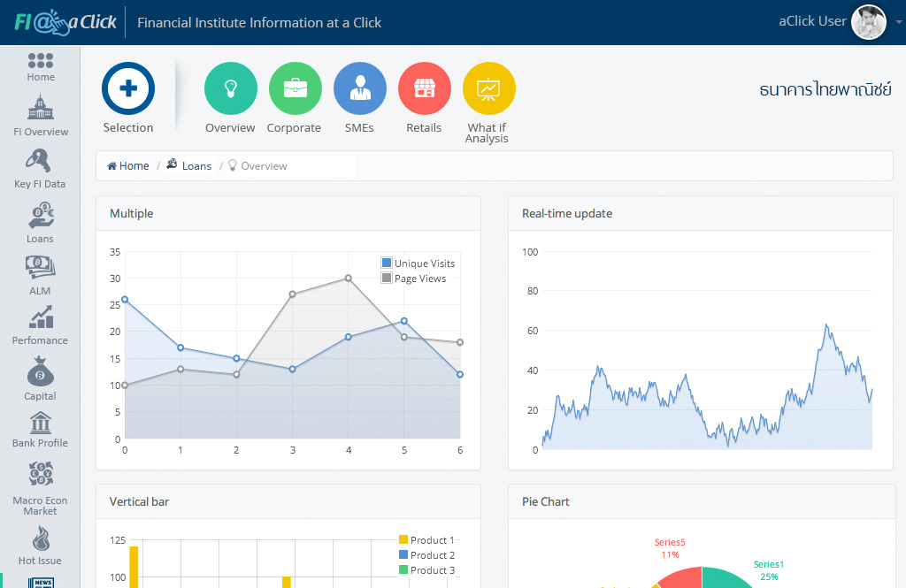This screenshot has height=588, width=906.
Task: Click the Retails shop circle icon
Action: click(425, 88)
